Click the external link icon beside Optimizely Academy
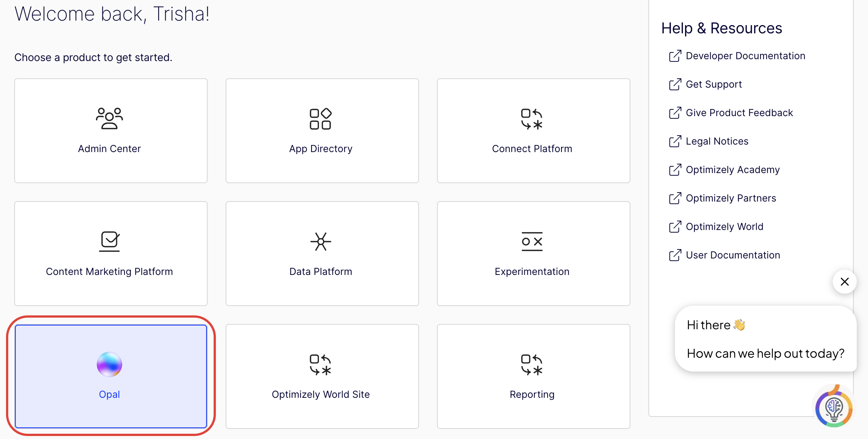868x439 pixels. coord(675,170)
